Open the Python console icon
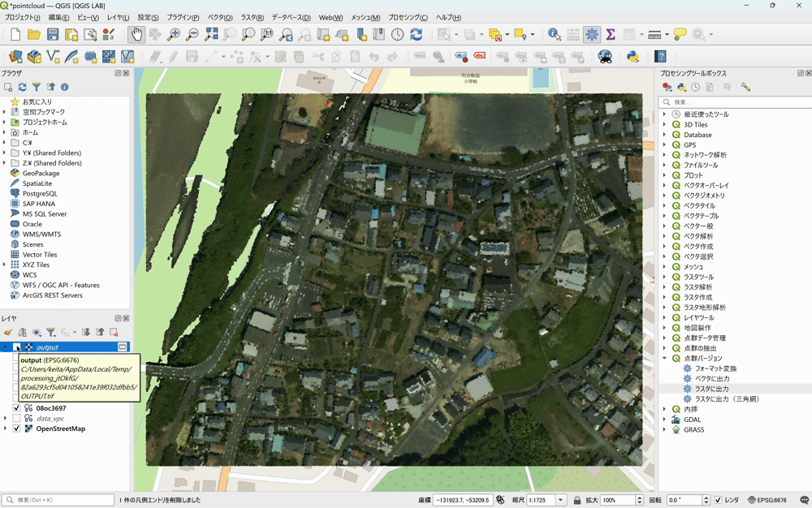The image size is (812, 508). coord(633,56)
